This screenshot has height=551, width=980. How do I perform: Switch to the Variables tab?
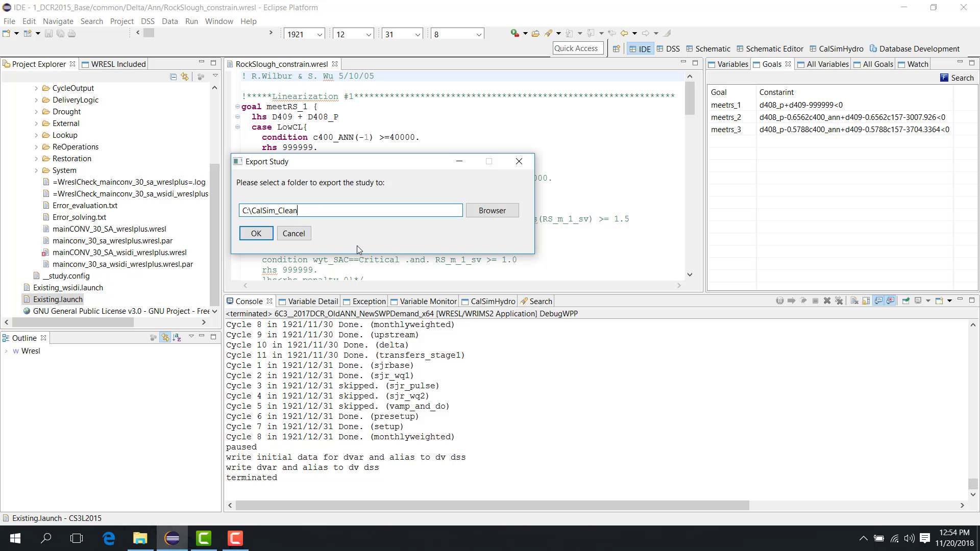click(x=728, y=64)
